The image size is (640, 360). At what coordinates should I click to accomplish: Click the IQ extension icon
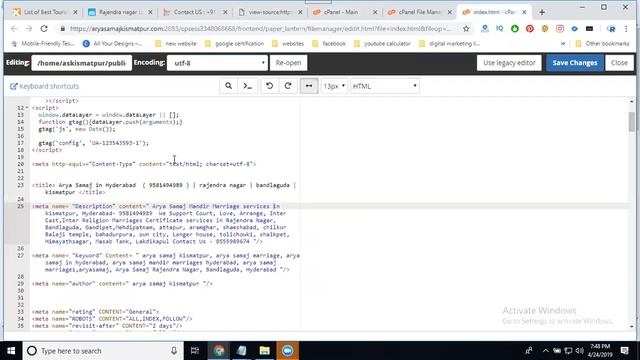pyautogui.click(x=500, y=29)
